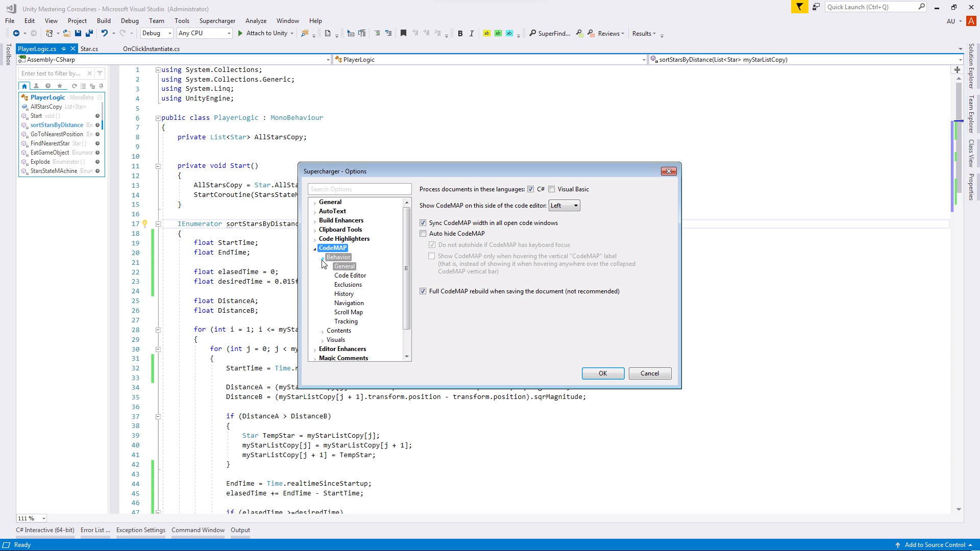
Task: Apply the yellow highlight marker
Action: click(488, 33)
